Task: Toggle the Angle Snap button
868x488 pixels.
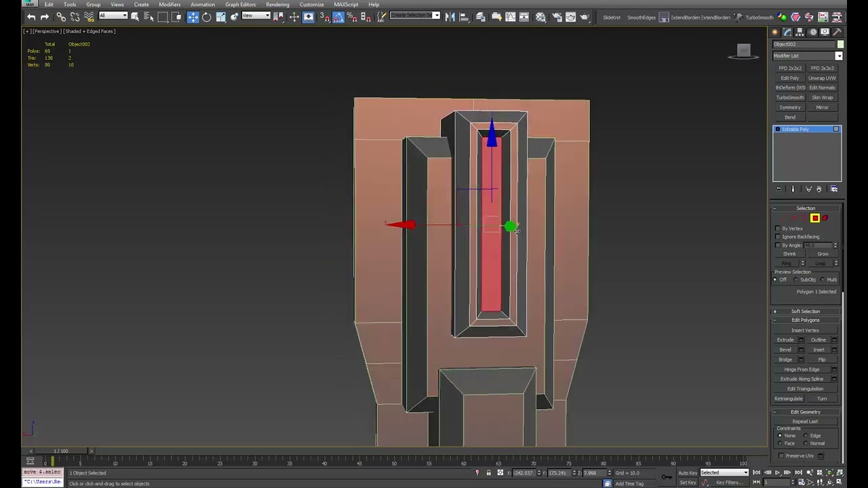Action: coord(338,17)
